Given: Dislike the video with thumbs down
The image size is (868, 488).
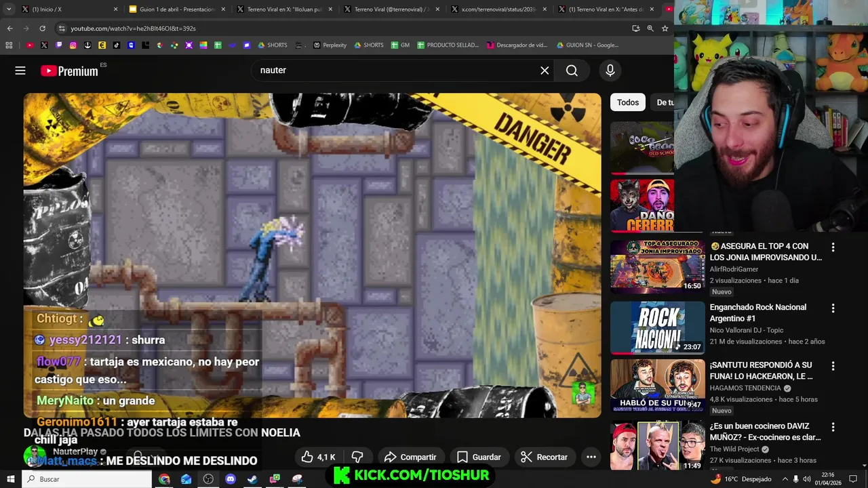Looking at the screenshot, I should pos(357,457).
